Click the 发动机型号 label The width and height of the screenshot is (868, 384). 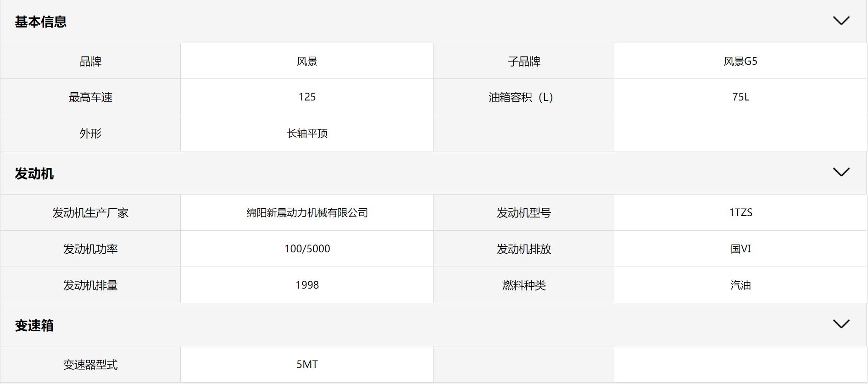point(523,212)
